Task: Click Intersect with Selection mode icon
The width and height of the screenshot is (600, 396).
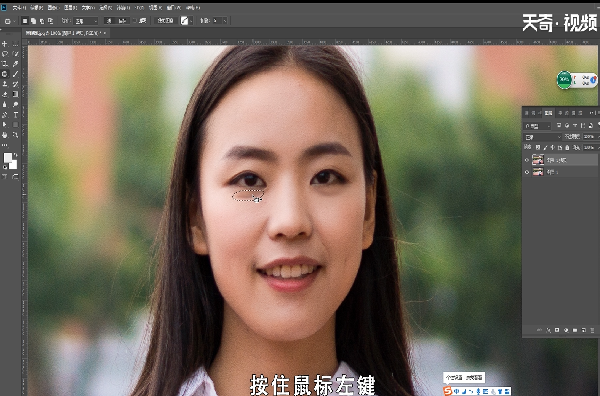Action: [x=50, y=21]
